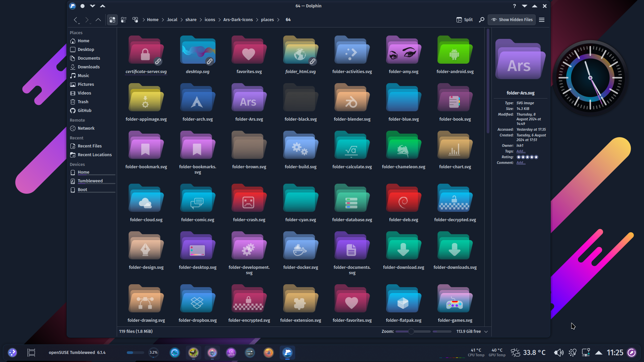Click the 11:25 taskbar clock

click(615, 353)
